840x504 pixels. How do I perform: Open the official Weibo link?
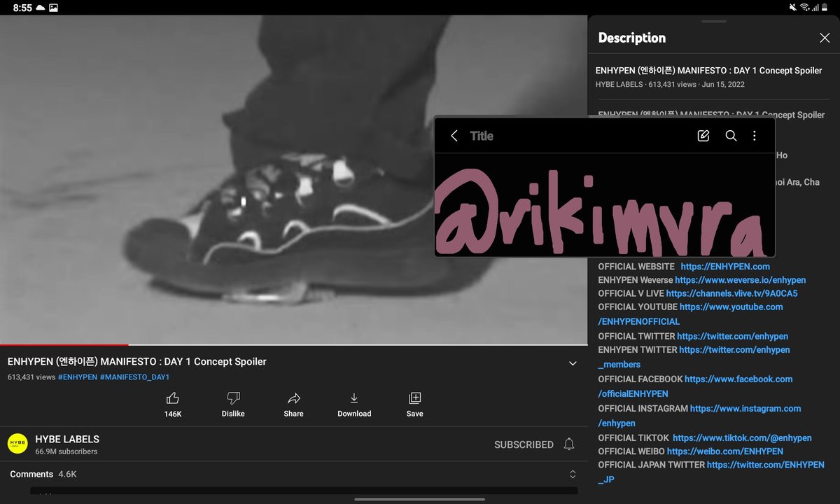(725, 451)
